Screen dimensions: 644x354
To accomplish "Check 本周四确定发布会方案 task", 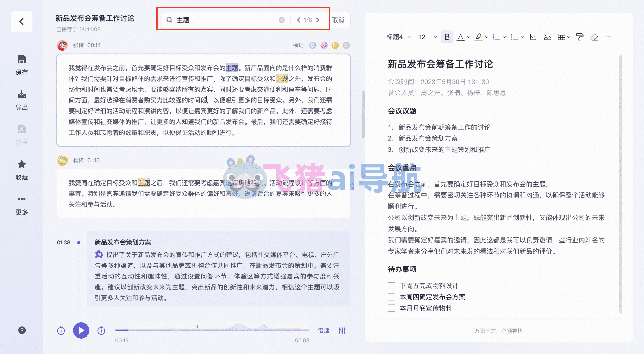I will pyautogui.click(x=392, y=297).
